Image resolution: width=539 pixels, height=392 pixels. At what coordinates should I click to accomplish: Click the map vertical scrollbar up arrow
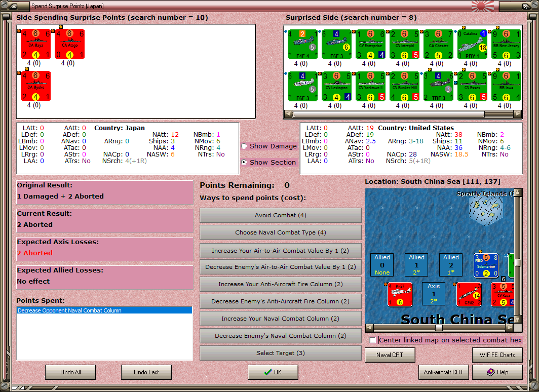[518, 192]
